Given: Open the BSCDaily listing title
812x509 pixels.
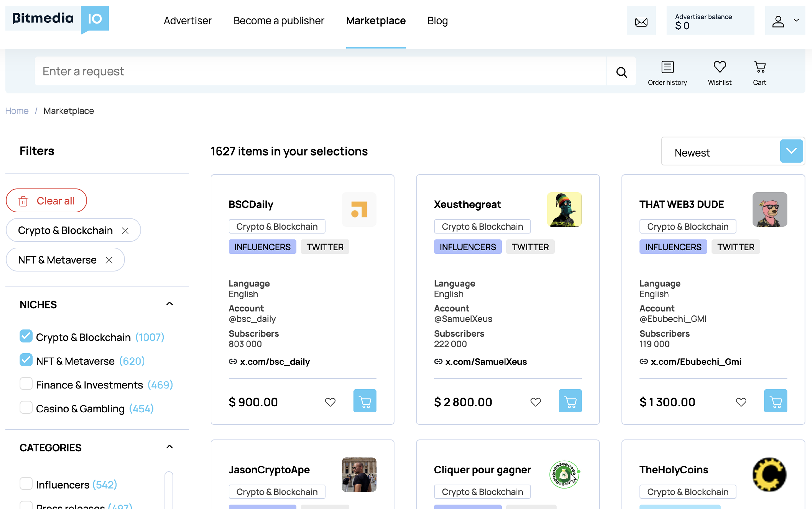Looking at the screenshot, I should pos(251,205).
